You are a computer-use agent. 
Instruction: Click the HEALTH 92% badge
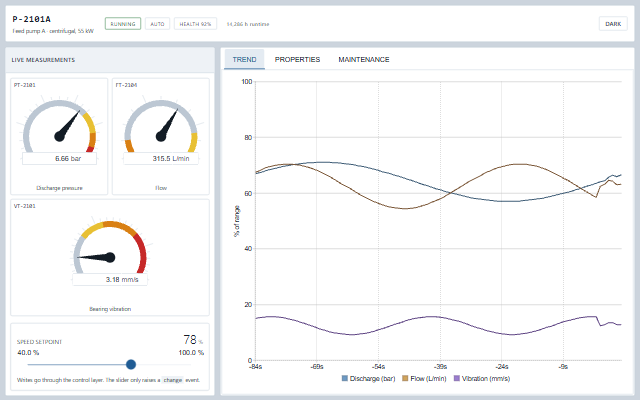[x=195, y=24]
